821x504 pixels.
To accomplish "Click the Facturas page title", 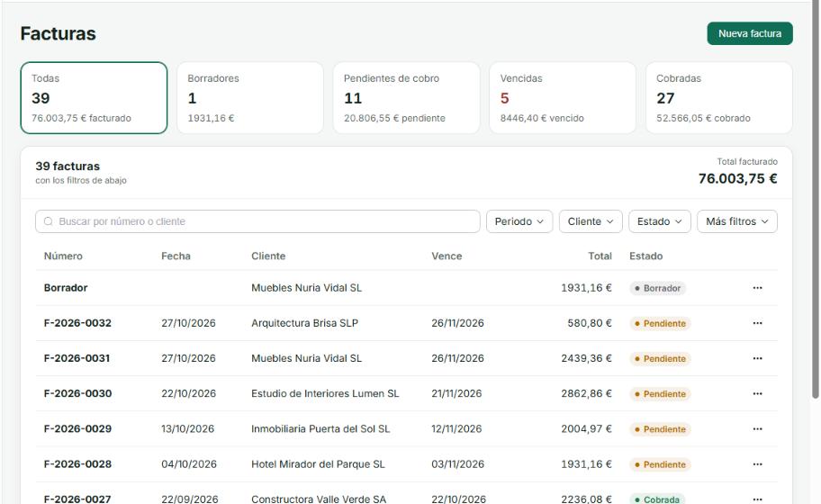I will point(59,33).
